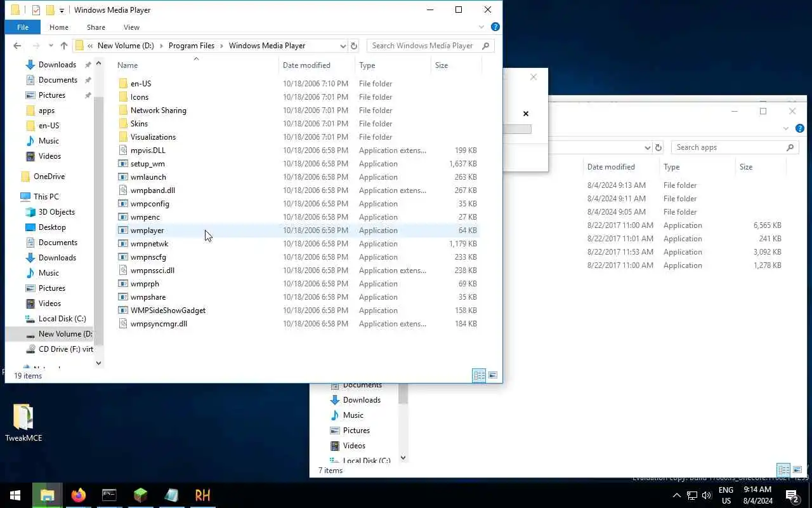Viewport: 812px width, 508px height.
Task: Select the wmplayer application icon
Action: point(124,231)
